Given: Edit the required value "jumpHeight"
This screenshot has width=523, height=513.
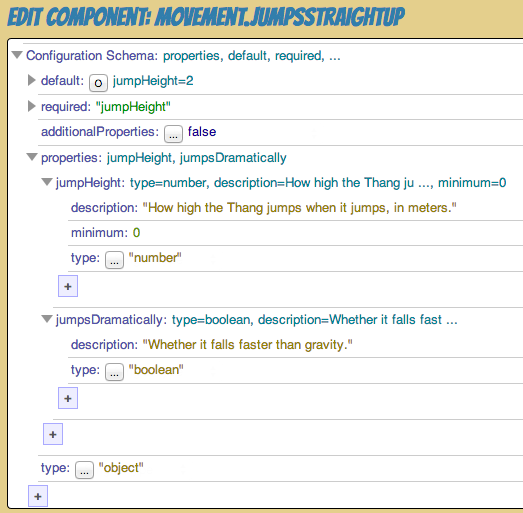Looking at the screenshot, I should coord(133,107).
